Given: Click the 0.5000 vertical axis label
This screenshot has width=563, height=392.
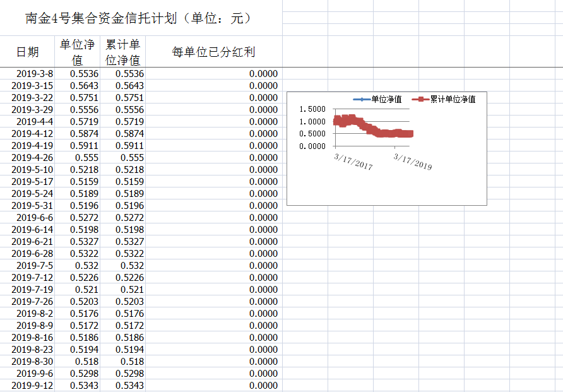Looking at the screenshot, I should click(312, 134).
